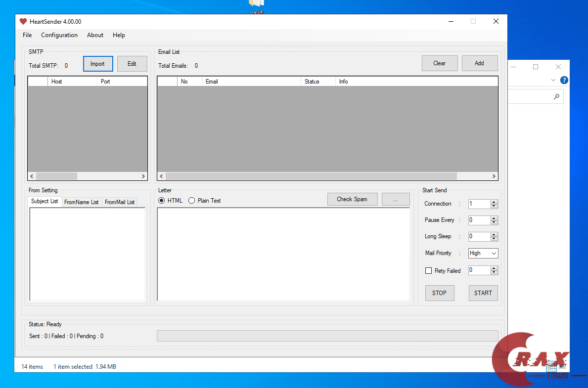Open the Configuration menu
588x388 pixels.
(x=59, y=35)
